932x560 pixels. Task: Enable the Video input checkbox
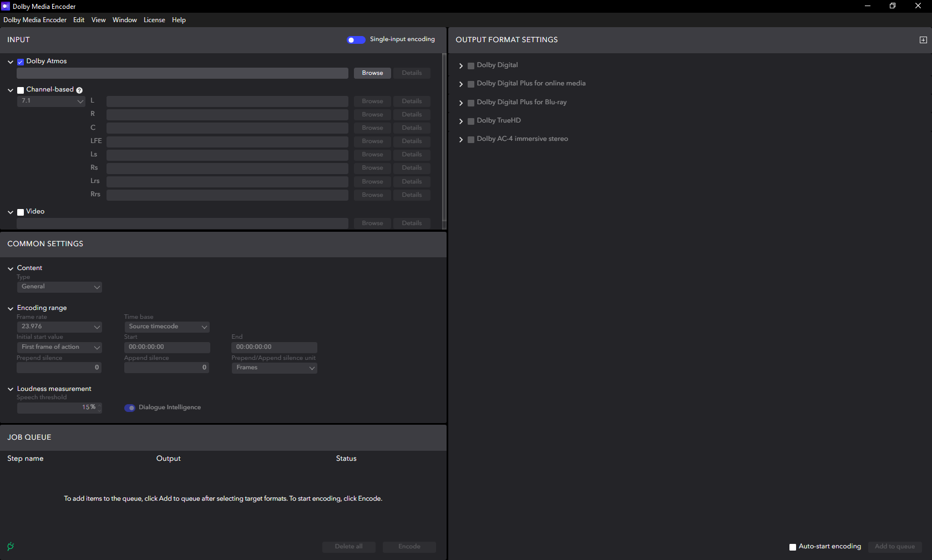21,212
